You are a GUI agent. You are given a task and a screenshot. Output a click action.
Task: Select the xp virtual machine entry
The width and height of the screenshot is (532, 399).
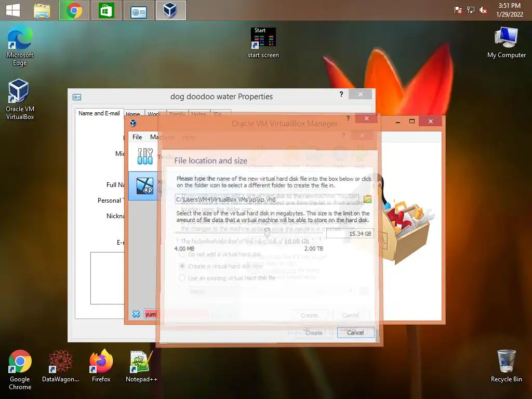click(143, 186)
